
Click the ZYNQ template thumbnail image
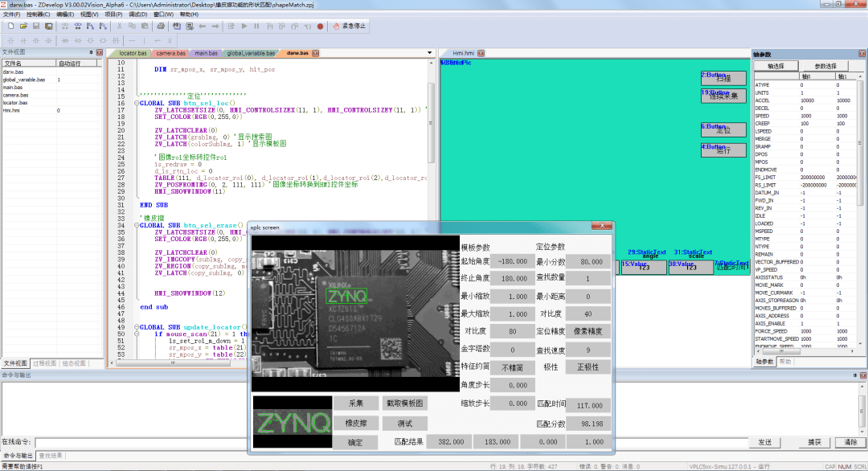pos(293,422)
